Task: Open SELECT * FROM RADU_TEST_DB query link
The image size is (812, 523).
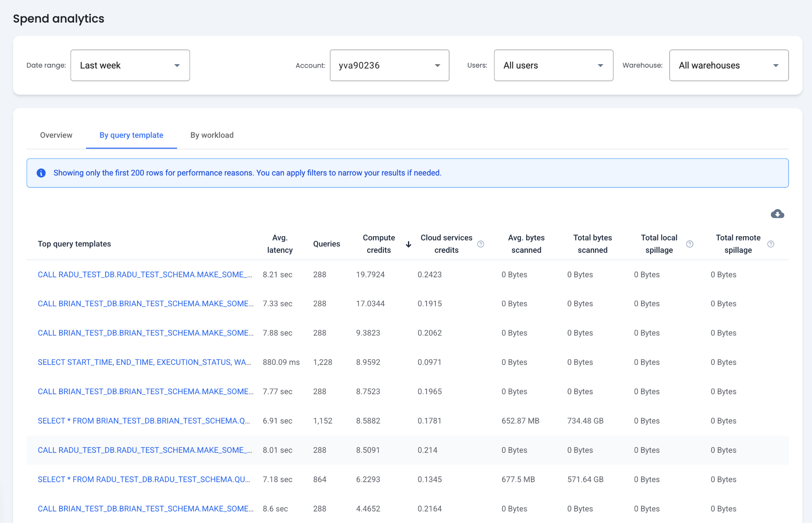Action: click(x=144, y=479)
